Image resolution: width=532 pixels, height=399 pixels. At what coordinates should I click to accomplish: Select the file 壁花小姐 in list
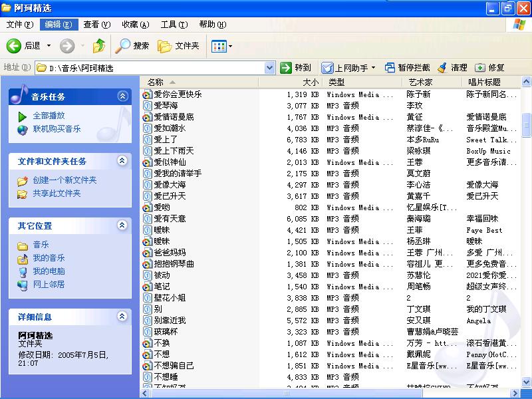[170, 298]
